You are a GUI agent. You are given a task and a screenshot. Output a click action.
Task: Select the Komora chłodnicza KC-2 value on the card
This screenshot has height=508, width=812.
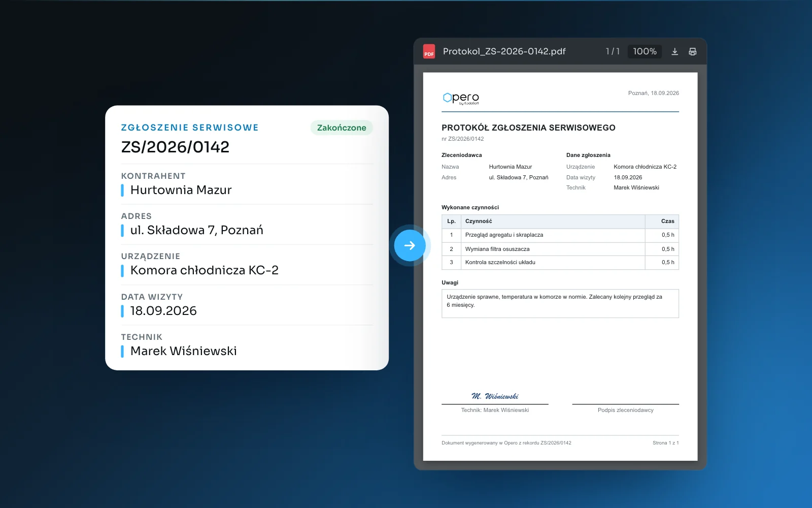(x=205, y=270)
